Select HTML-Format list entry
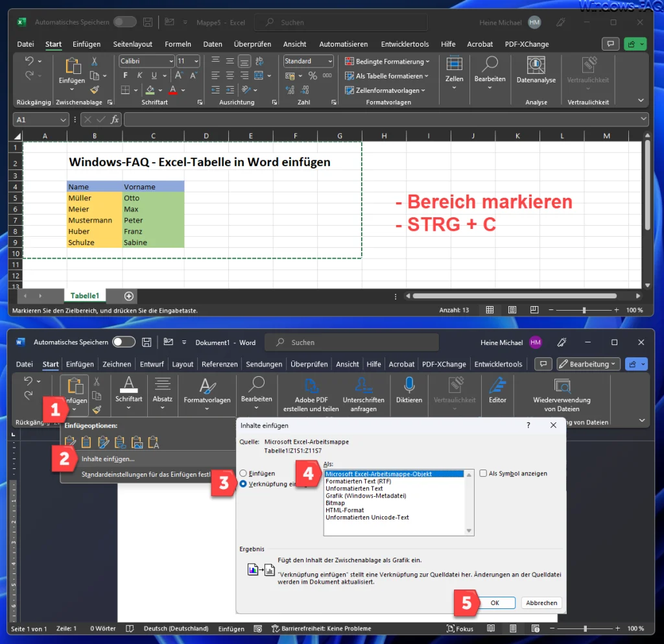 345,510
